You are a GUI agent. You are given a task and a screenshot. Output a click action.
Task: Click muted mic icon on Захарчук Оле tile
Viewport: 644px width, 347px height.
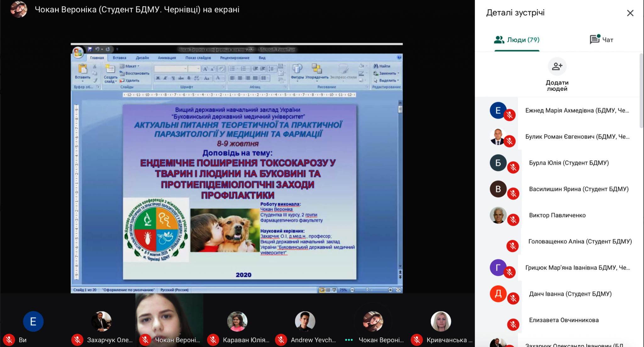77,340
